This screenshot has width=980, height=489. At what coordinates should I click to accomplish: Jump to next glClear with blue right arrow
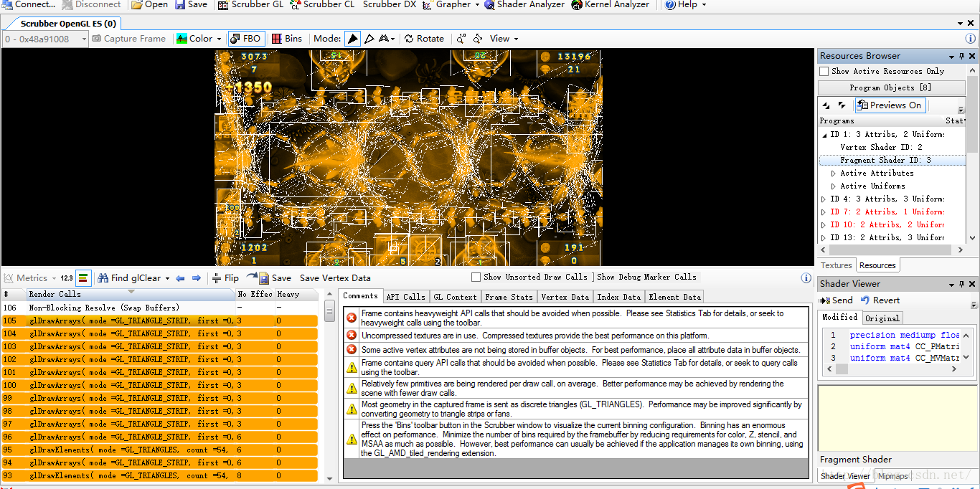click(x=196, y=278)
